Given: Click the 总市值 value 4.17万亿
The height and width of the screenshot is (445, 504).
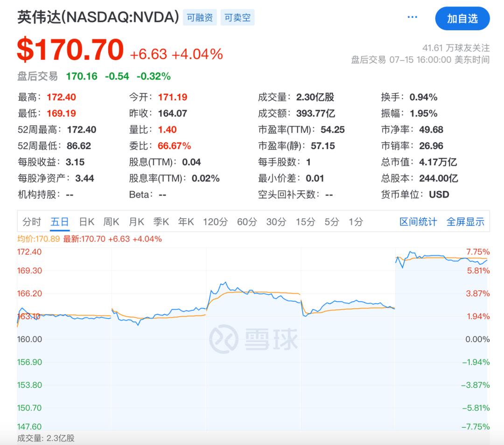Looking at the screenshot, I should (x=438, y=162).
